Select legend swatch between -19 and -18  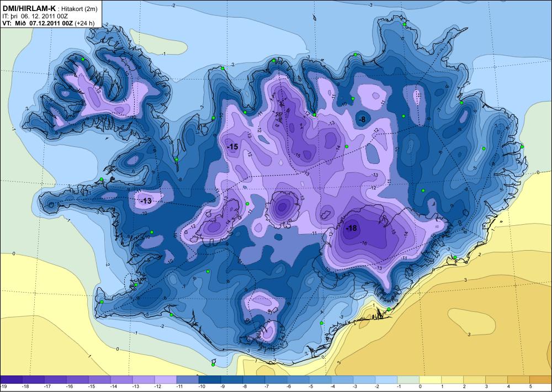[x=12, y=380]
